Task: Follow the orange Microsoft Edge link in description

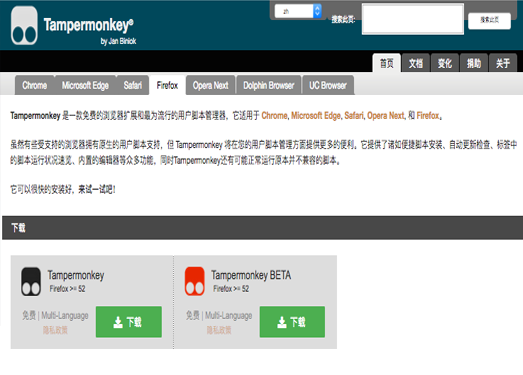Action: (x=316, y=115)
